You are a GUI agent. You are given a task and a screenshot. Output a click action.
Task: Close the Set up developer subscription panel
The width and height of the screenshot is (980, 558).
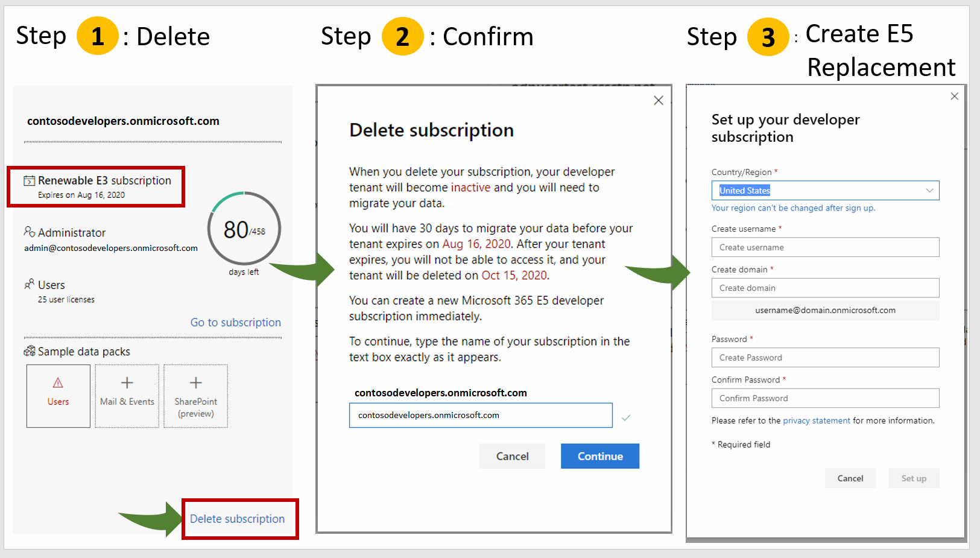pyautogui.click(x=954, y=96)
